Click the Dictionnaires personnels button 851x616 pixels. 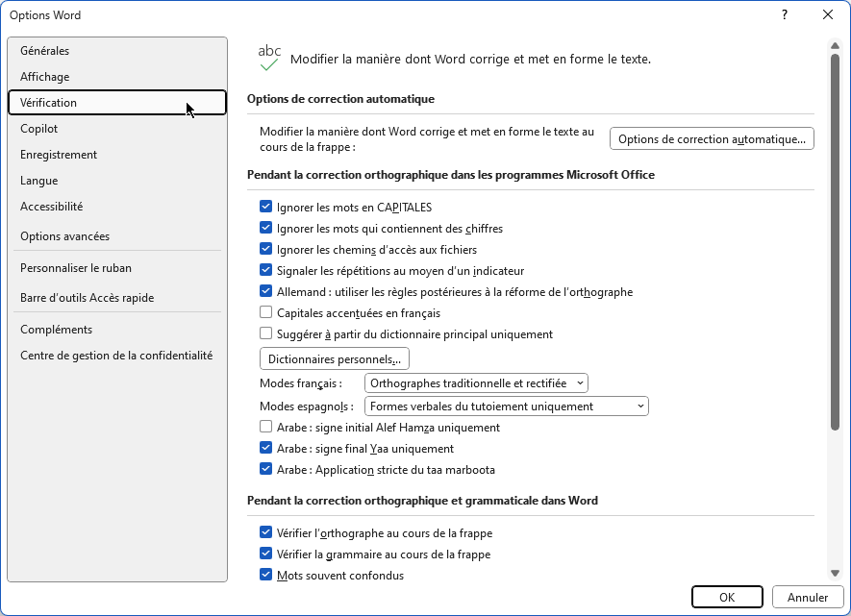(x=335, y=359)
